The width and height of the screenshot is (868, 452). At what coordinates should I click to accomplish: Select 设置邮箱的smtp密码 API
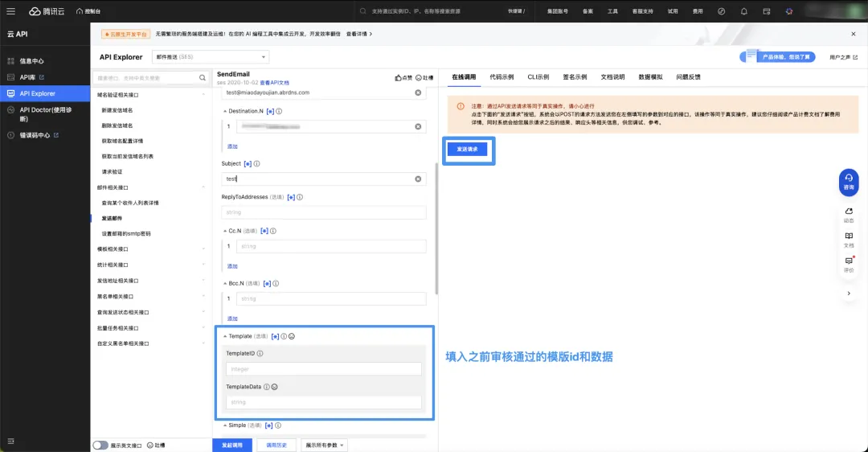(x=126, y=234)
